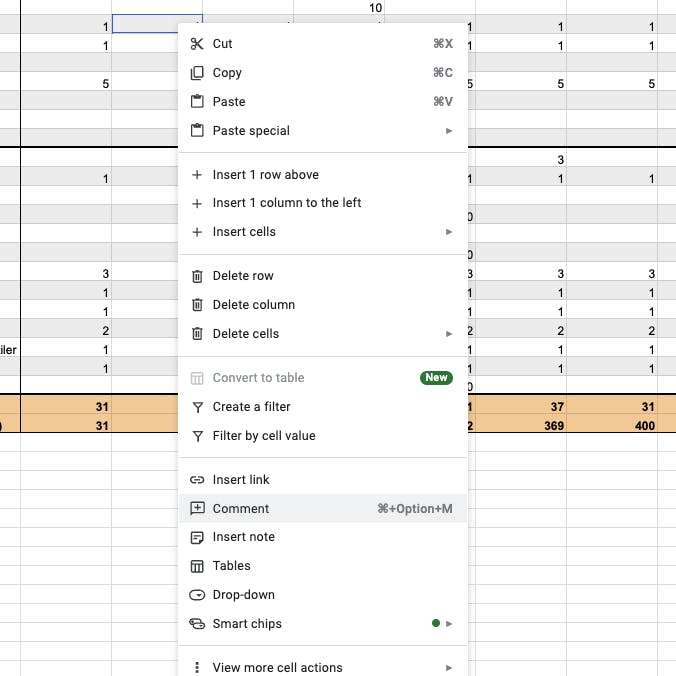Select Filter by cell value
The height and width of the screenshot is (676, 676).
tap(263, 436)
